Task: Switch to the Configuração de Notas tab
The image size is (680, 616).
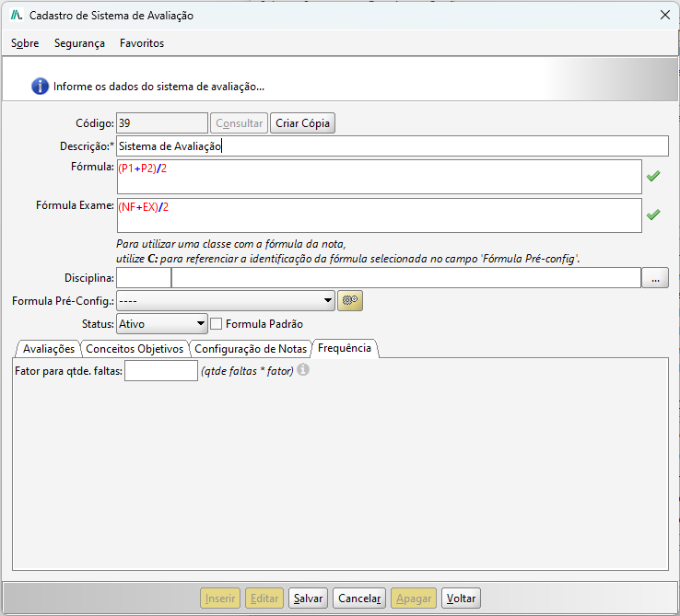Action: [251, 349]
